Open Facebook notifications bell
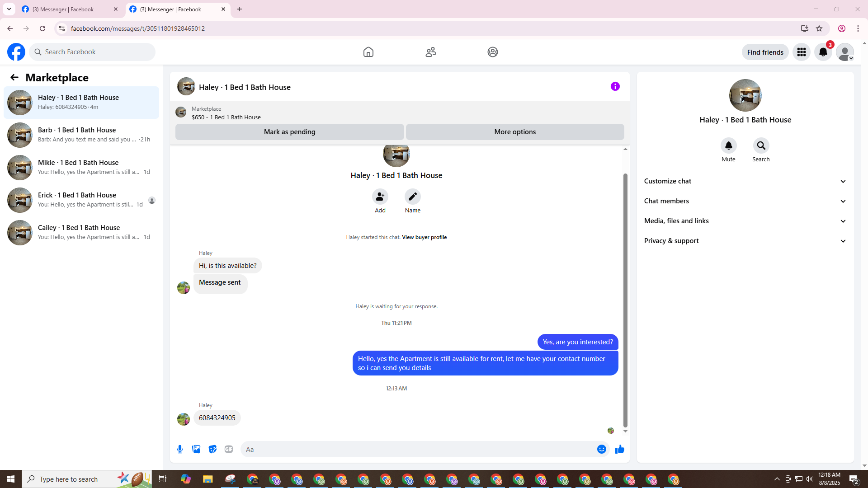Viewport: 868px width, 488px height. [x=823, y=52]
